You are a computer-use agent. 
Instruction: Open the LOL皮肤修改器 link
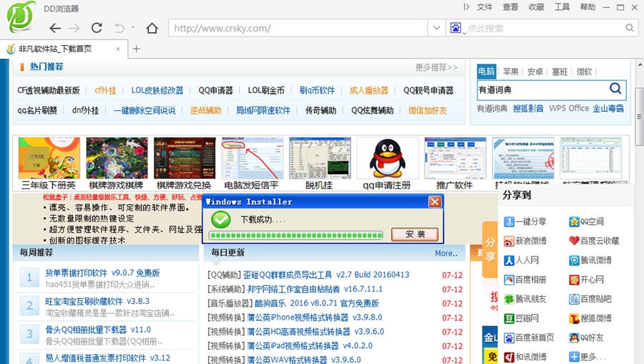157,90
